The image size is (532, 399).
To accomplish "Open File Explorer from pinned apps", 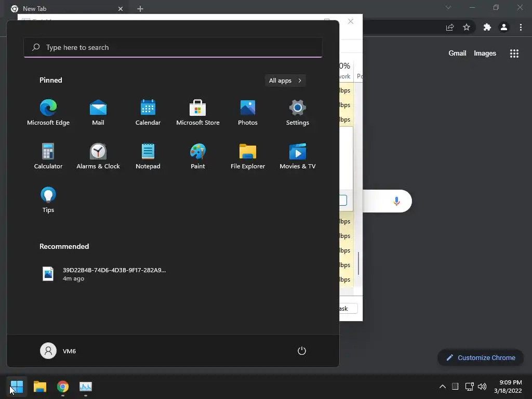I will (x=248, y=156).
